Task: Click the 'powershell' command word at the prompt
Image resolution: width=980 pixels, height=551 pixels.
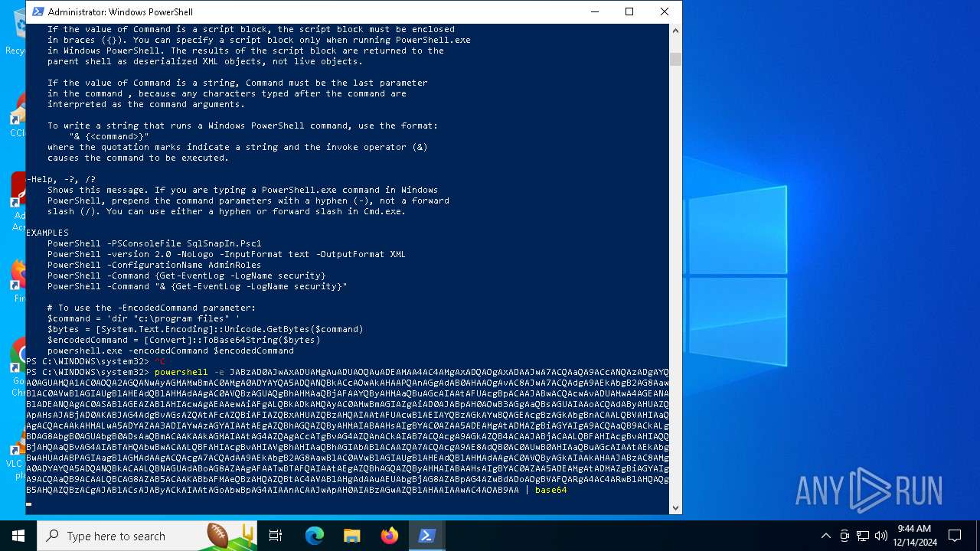Action: (181, 372)
